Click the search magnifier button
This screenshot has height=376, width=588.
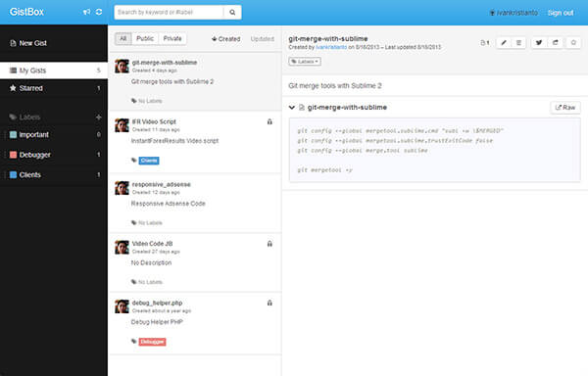tap(232, 13)
